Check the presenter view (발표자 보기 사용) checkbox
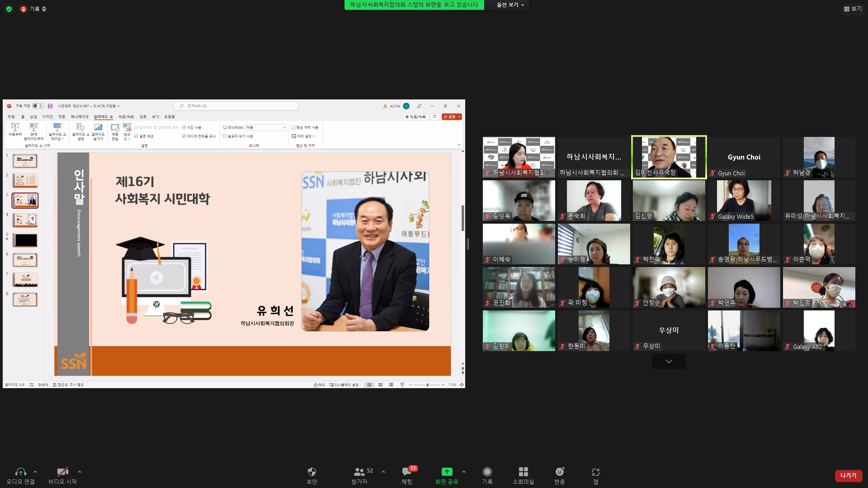Viewport: 868px width, 488px height. [x=225, y=136]
